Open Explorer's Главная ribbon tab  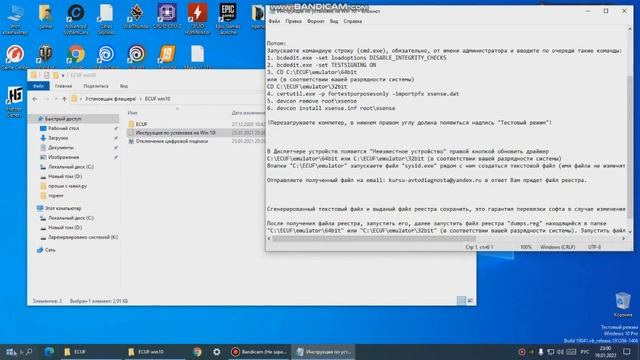(63, 86)
